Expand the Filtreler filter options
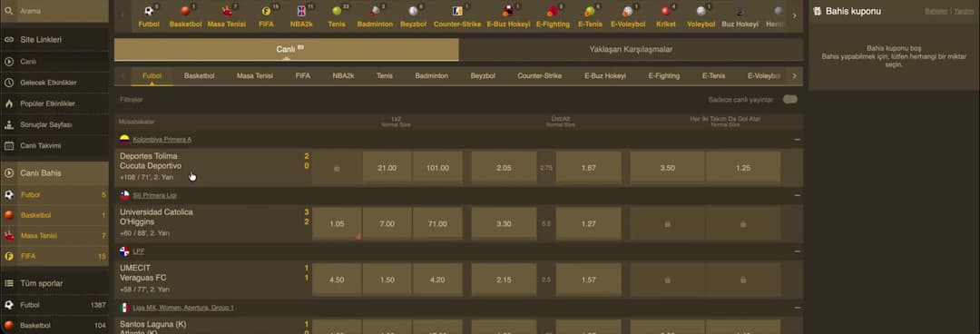The width and height of the screenshot is (980, 334). tap(132, 100)
